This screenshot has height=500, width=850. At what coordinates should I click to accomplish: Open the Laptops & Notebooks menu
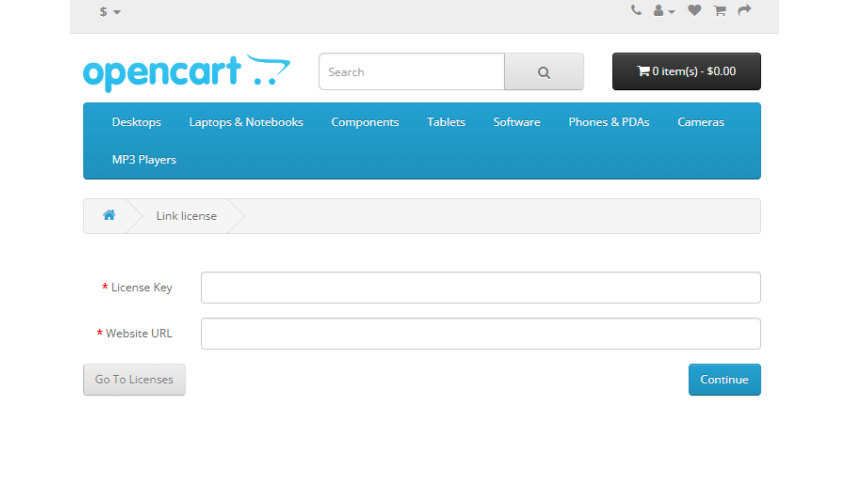click(x=246, y=122)
